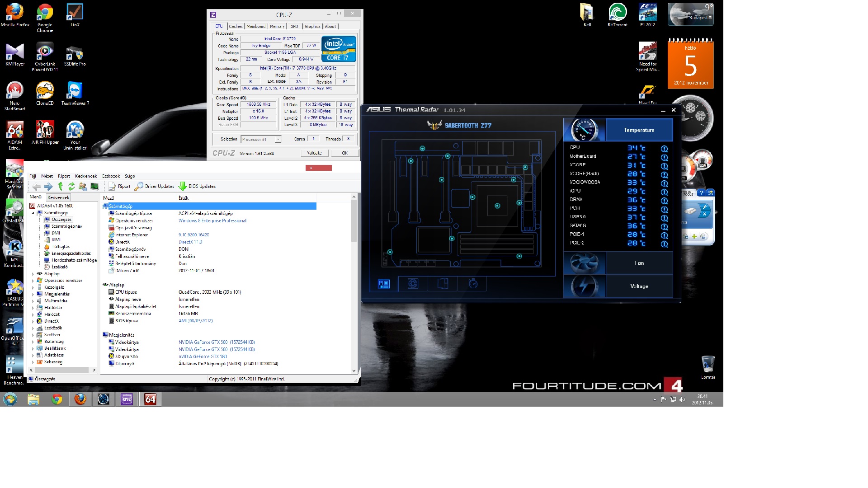Viewport: 868px width, 488px height.
Task: Open the stopwatch icon in Thermal Radar
Action: click(473, 284)
